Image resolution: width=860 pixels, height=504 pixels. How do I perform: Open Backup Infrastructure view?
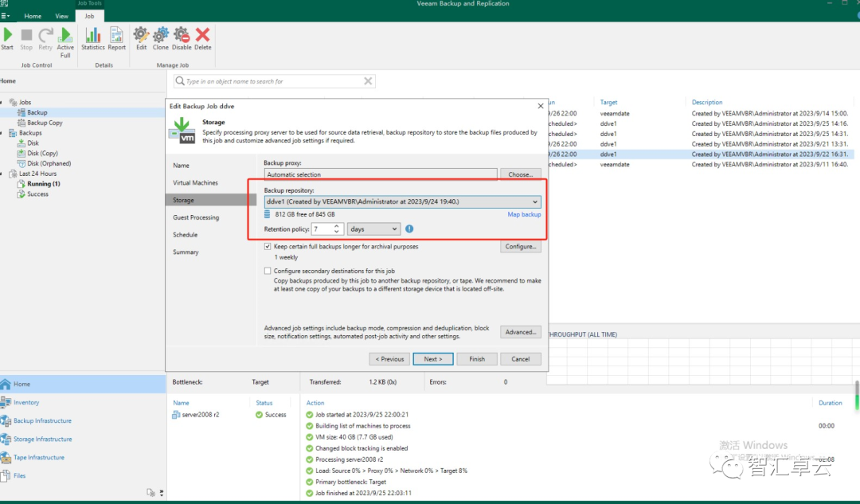(42, 420)
